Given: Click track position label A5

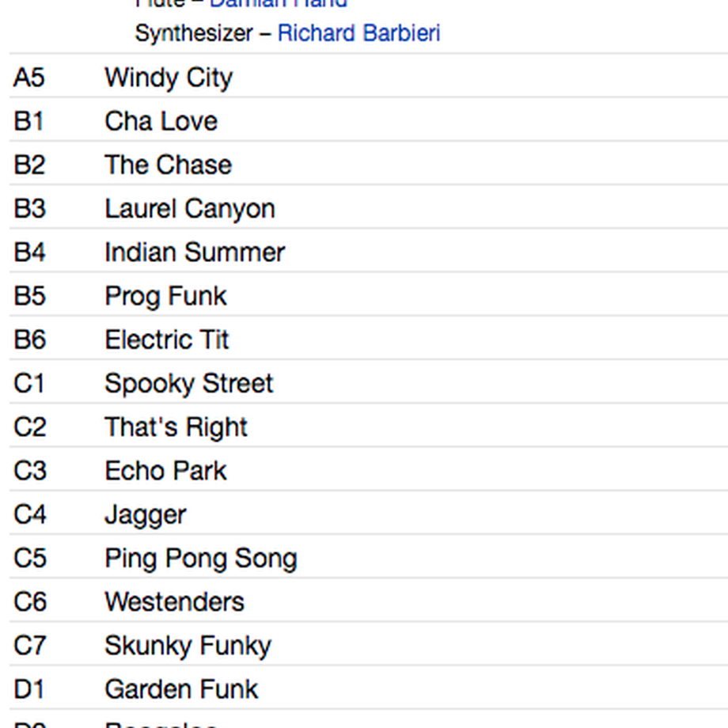Looking at the screenshot, I should click(x=29, y=77).
